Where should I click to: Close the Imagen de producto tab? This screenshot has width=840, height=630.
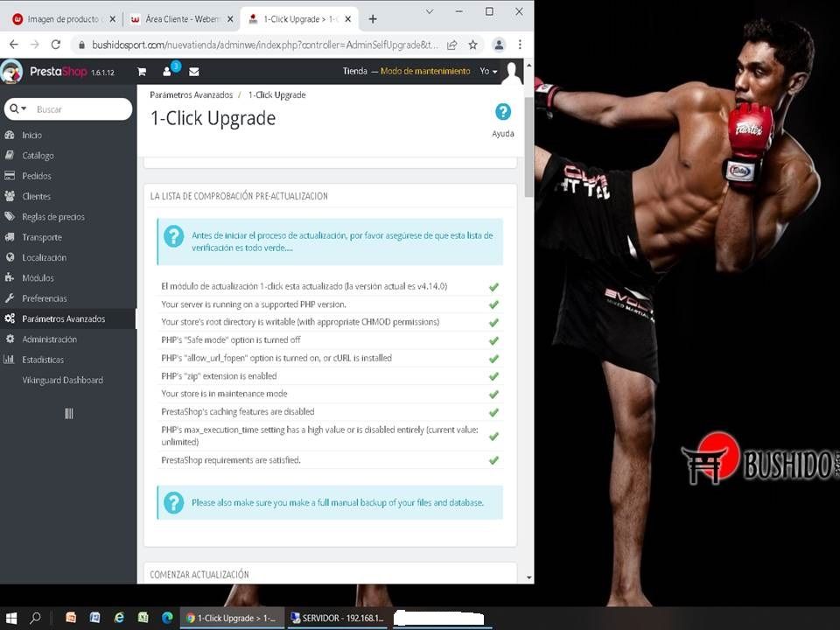[113, 19]
